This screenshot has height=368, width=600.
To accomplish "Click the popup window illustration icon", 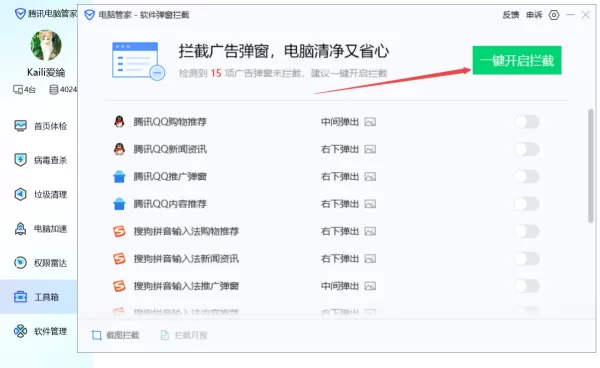I will click(138, 61).
